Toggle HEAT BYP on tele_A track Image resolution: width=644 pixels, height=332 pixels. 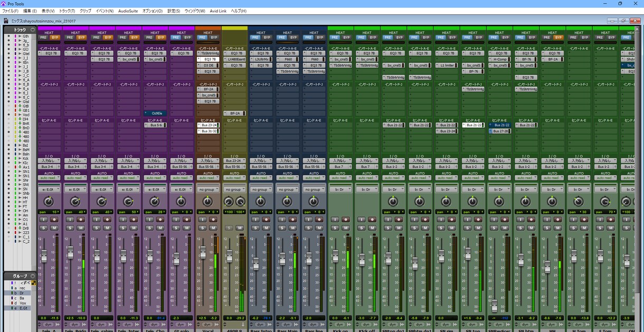[x=55, y=38]
